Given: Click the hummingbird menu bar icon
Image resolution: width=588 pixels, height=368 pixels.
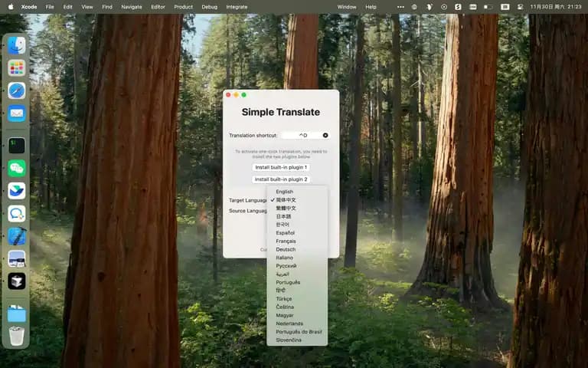Looking at the screenshot, I should [x=430, y=7].
